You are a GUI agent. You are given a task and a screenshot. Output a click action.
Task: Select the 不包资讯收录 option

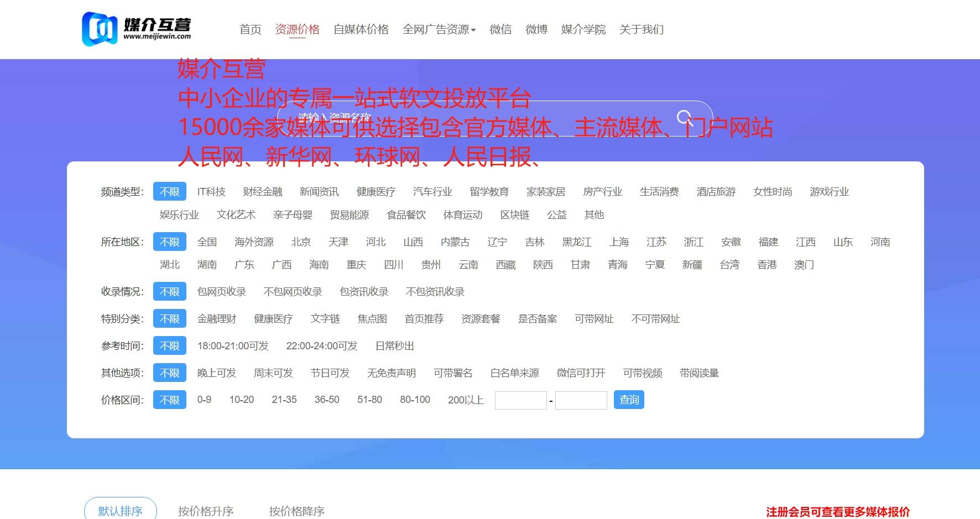[435, 292]
